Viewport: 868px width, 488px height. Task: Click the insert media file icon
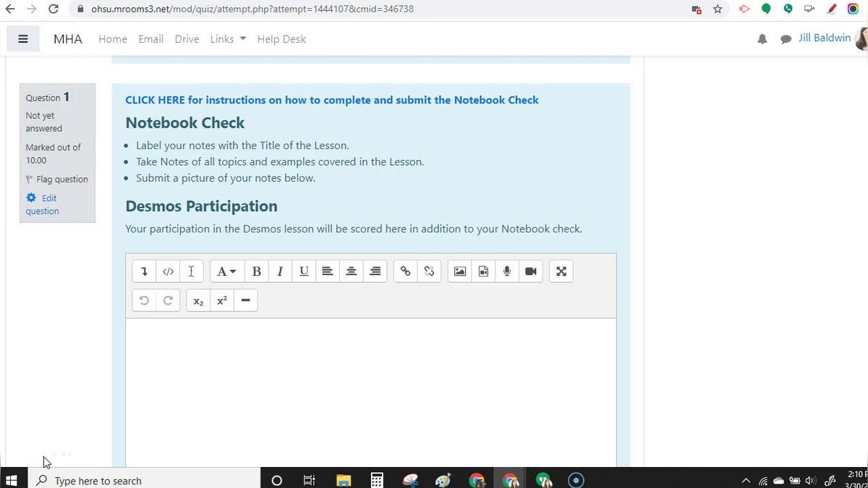(483, 272)
